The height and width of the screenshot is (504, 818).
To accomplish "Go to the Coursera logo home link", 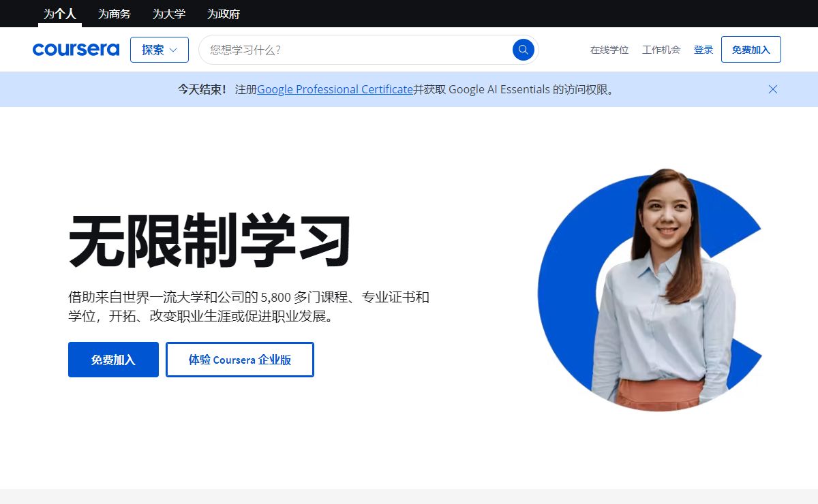I will coord(76,50).
